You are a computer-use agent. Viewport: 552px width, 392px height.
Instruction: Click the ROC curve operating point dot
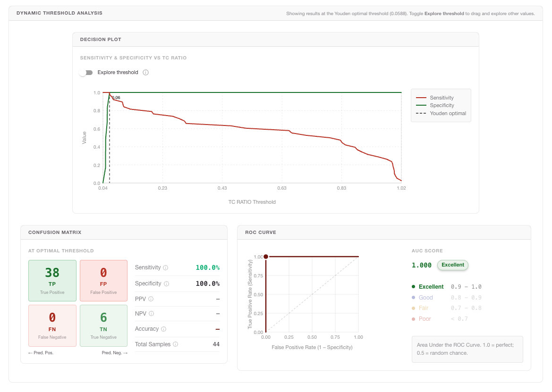266,257
